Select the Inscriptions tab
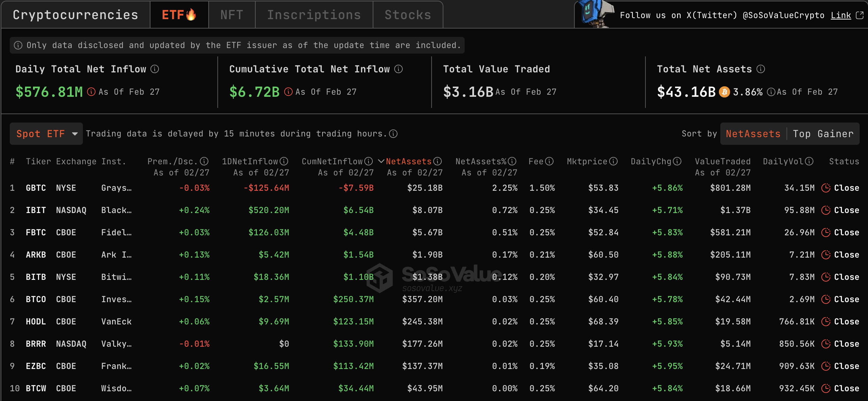 pyautogui.click(x=314, y=15)
